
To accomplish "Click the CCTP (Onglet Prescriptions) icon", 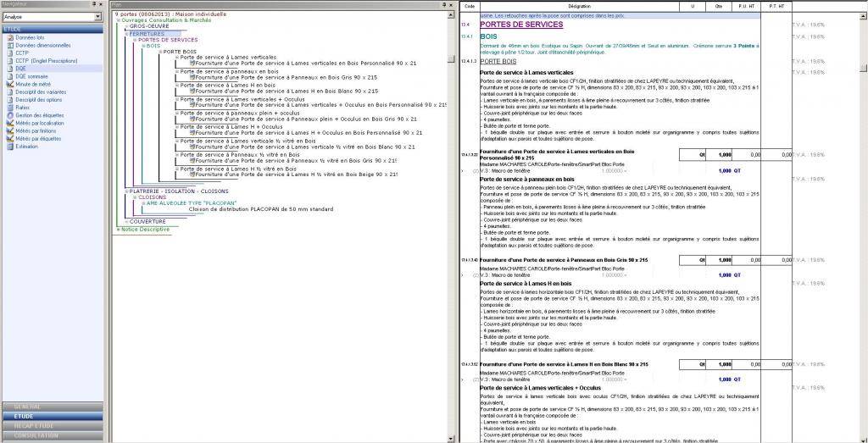I will click(x=10, y=61).
